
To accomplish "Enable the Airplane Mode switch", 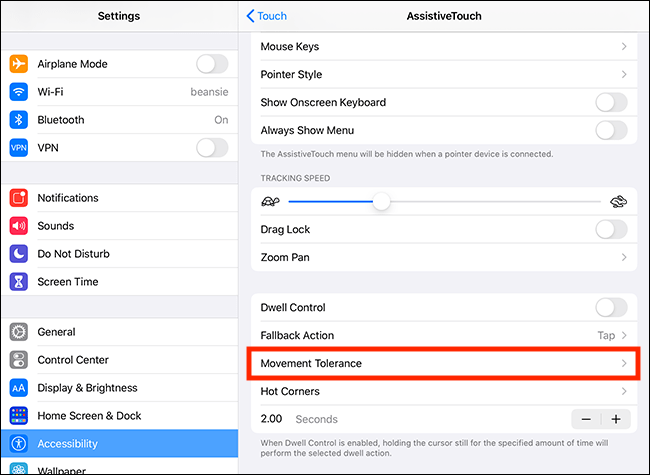I will click(x=212, y=64).
